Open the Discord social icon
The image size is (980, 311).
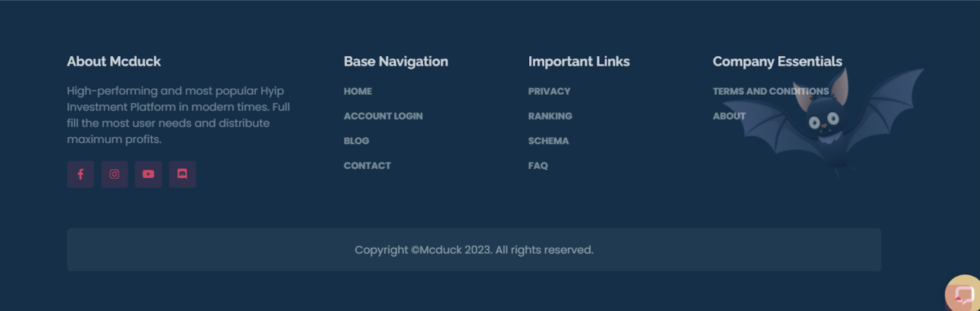coord(182,174)
